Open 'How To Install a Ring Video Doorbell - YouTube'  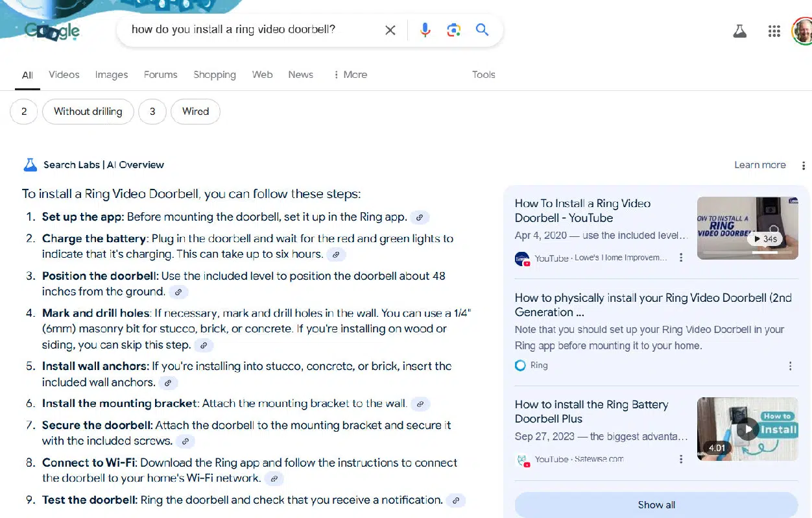pos(582,211)
